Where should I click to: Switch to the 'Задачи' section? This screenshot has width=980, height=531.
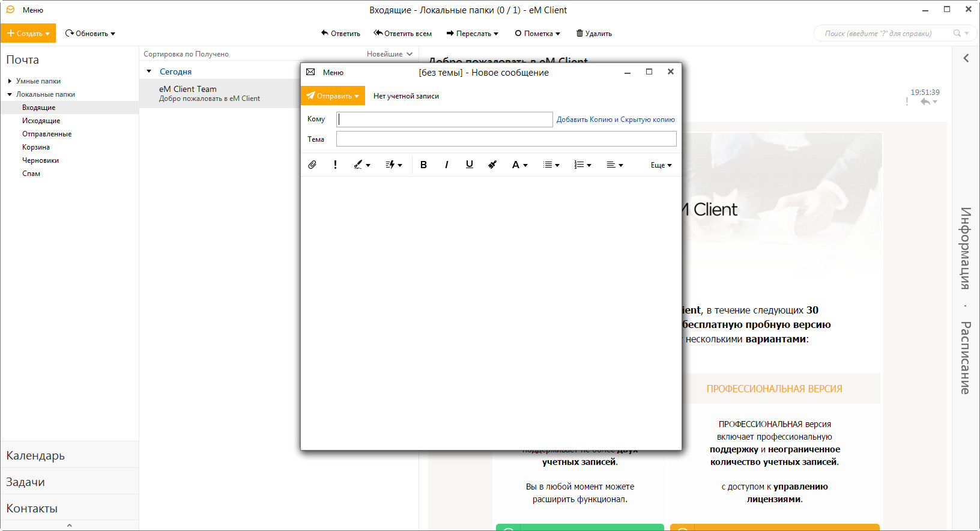coord(70,482)
